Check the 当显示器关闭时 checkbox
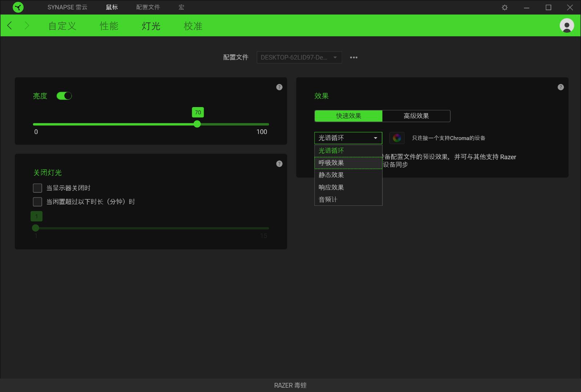Image resolution: width=581 pixels, height=392 pixels. 37,188
